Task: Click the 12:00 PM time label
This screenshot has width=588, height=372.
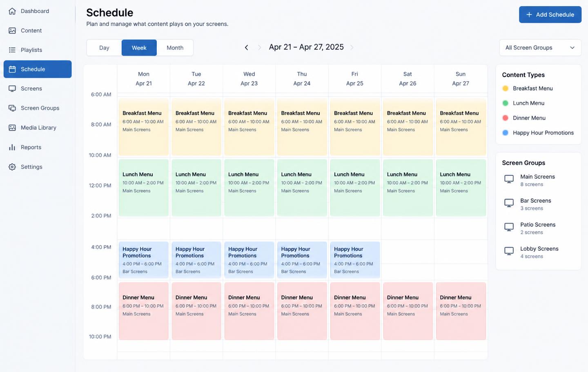Action: click(100, 186)
